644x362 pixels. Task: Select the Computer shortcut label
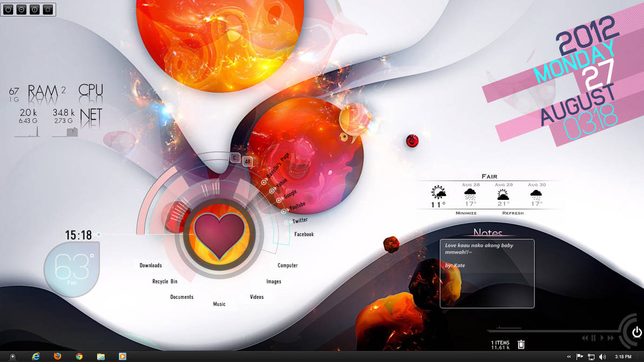point(288,265)
